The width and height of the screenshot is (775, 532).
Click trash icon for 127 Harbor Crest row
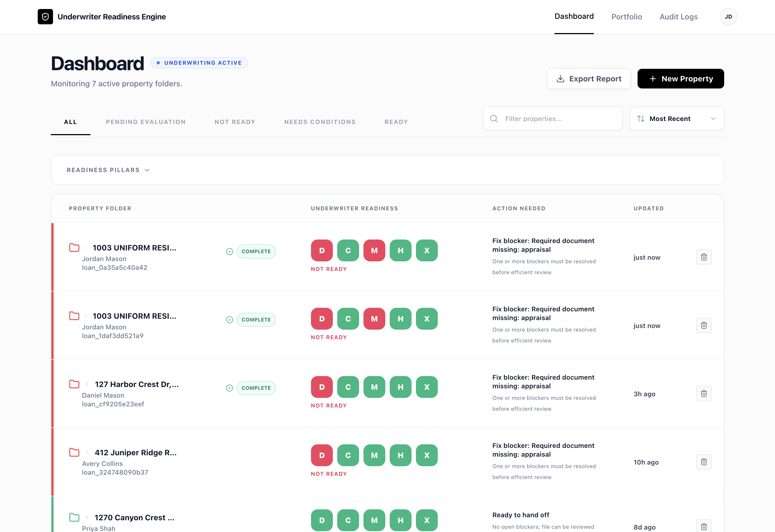(x=704, y=394)
